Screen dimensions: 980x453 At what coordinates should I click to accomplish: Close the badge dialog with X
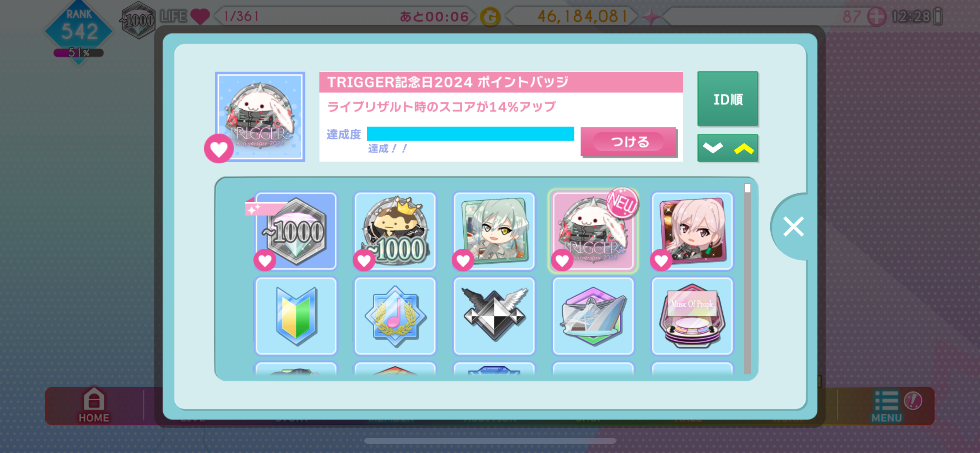pyautogui.click(x=793, y=226)
